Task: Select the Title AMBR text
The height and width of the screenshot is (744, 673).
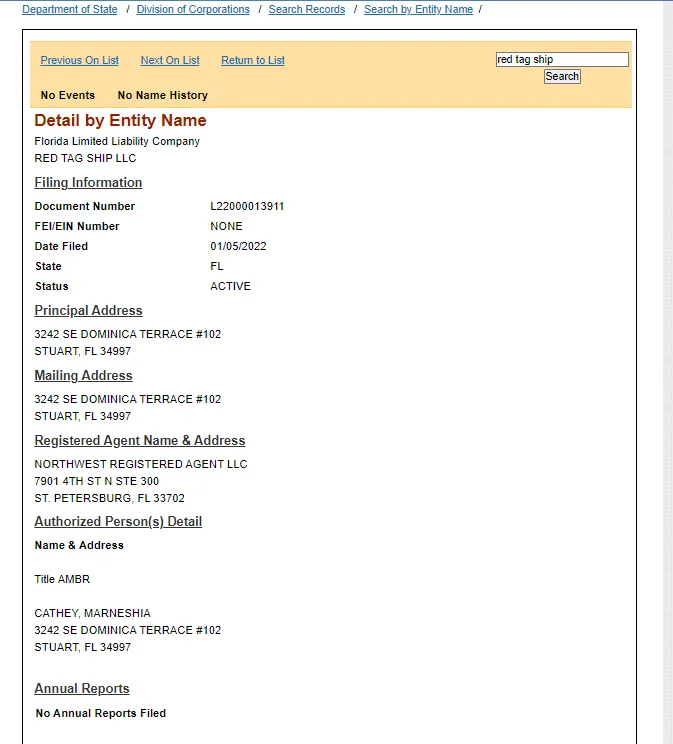Action: point(62,579)
